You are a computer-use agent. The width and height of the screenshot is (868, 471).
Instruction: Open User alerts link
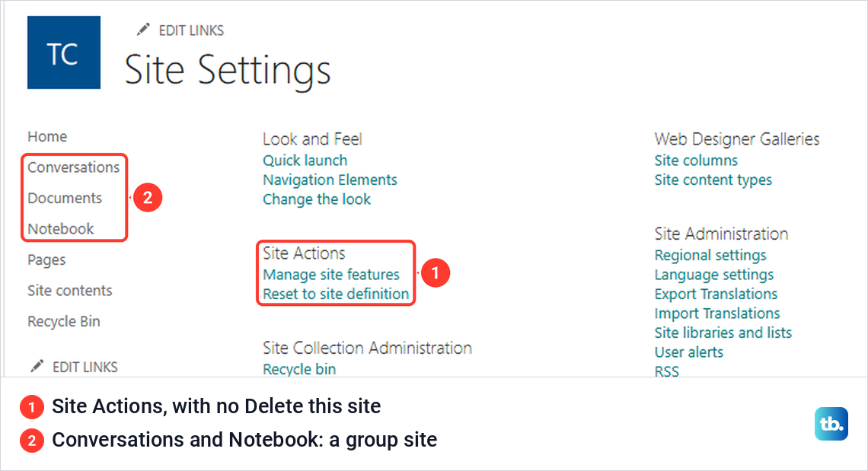click(688, 352)
